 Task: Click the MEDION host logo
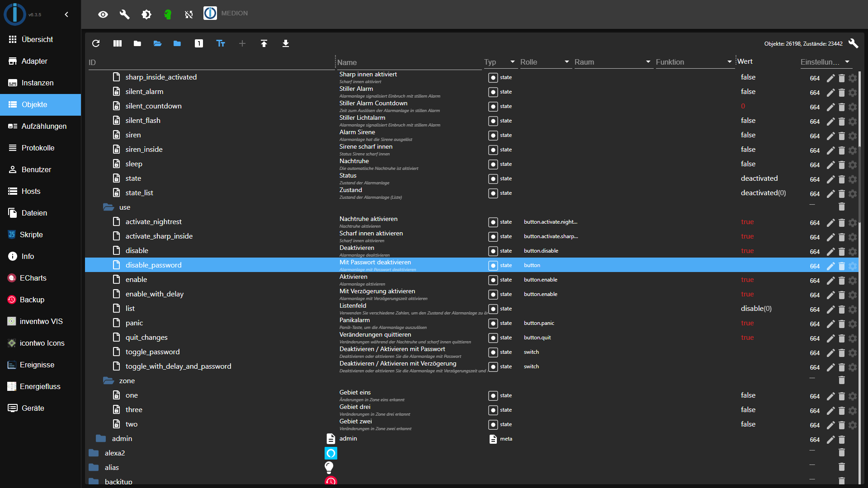(x=210, y=13)
